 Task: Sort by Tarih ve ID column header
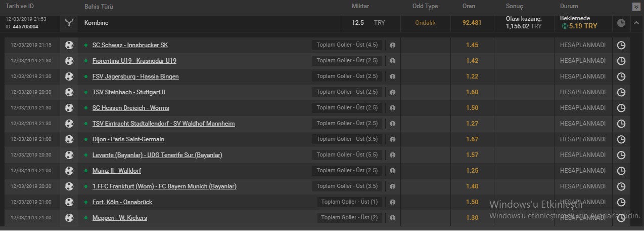[x=20, y=6]
